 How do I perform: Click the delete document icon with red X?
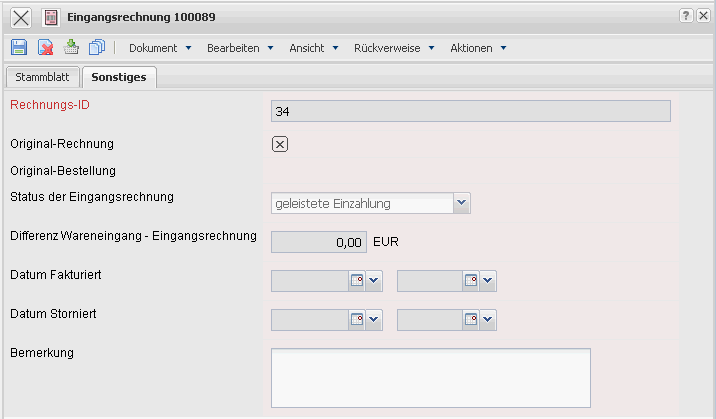45,47
